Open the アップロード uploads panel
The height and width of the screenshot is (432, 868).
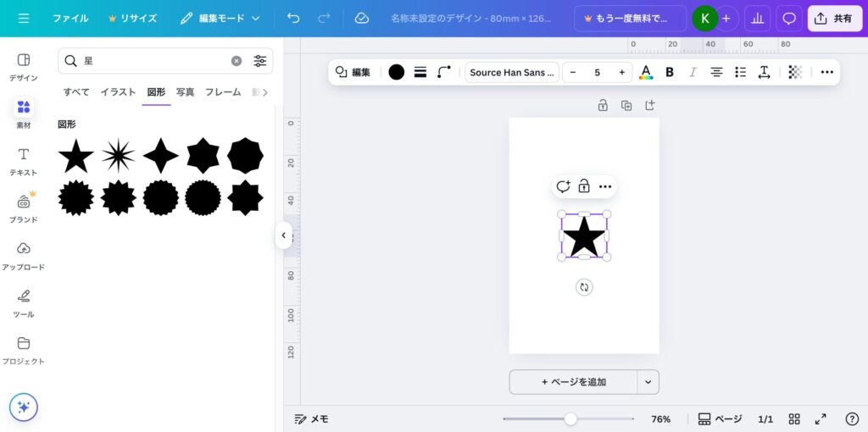[24, 255]
